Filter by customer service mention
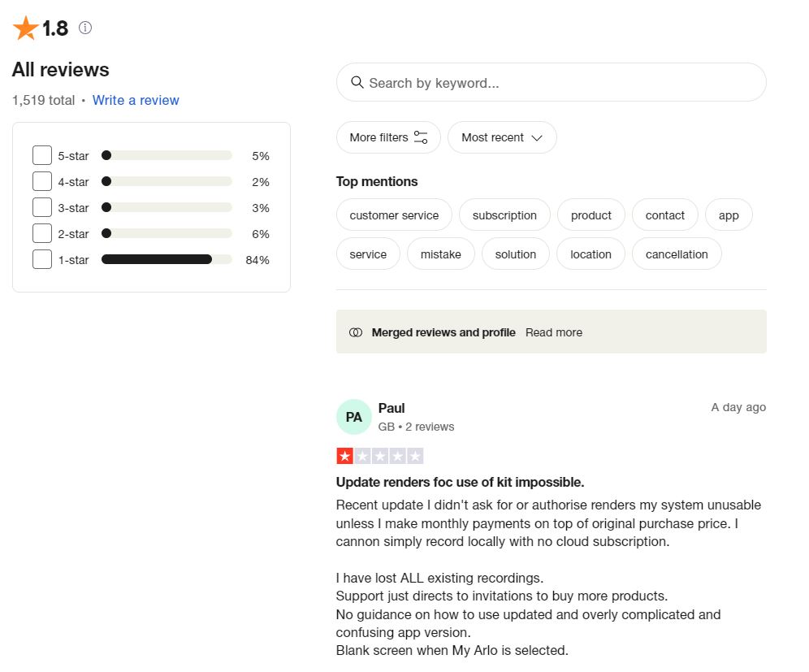Viewport: 809px width, 672px height. click(394, 215)
